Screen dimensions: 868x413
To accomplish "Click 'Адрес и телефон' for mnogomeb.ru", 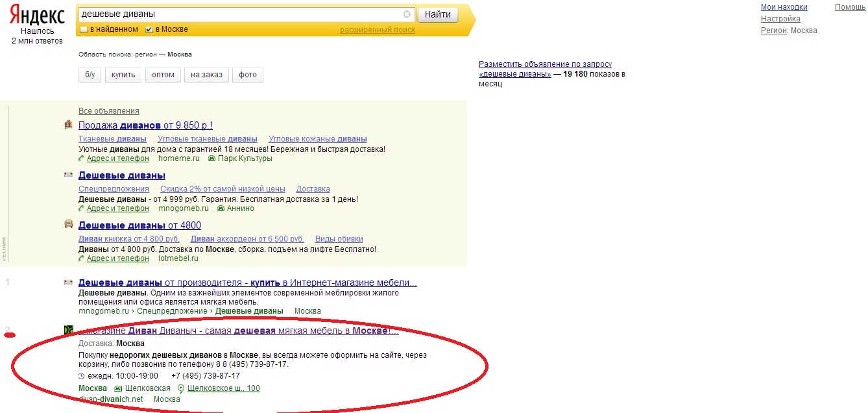I will click(118, 208).
